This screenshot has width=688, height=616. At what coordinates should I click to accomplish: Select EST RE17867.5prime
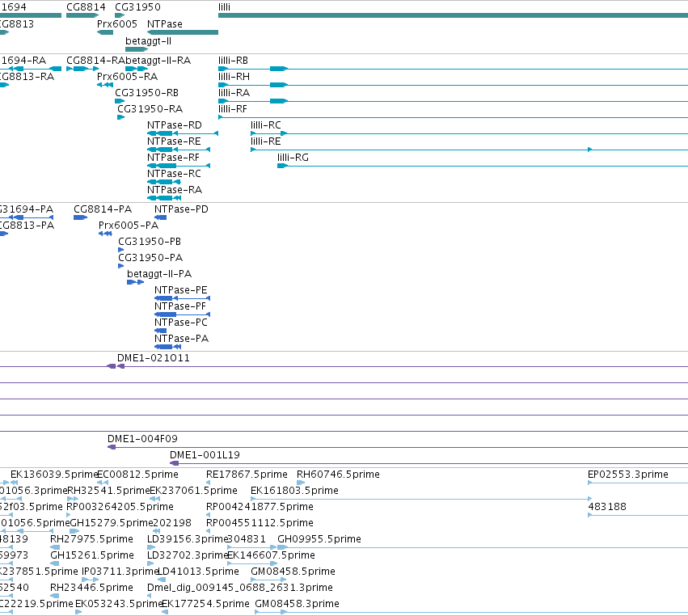click(247, 475)
